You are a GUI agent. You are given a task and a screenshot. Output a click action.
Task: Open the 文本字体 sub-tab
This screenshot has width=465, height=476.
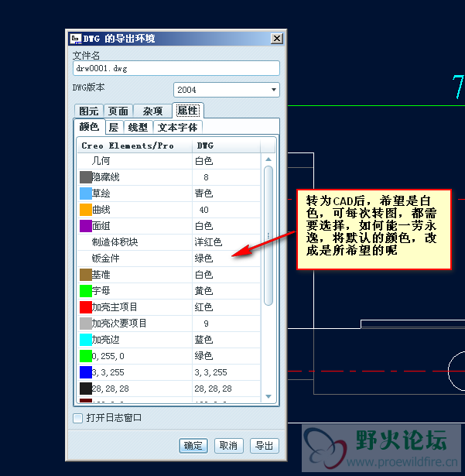(177, 127)
